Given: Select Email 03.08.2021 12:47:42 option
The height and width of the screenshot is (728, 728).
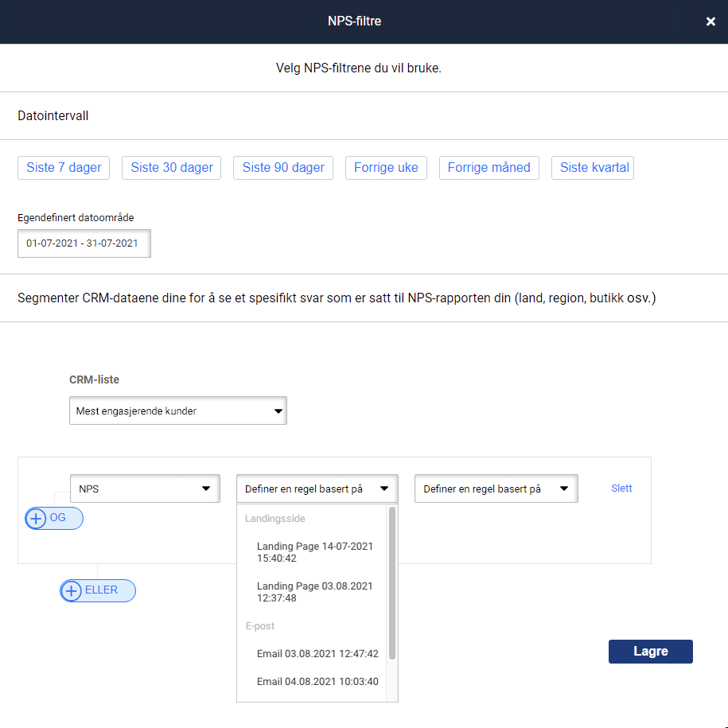Looking at the screenshot, I should coord(317,654).
